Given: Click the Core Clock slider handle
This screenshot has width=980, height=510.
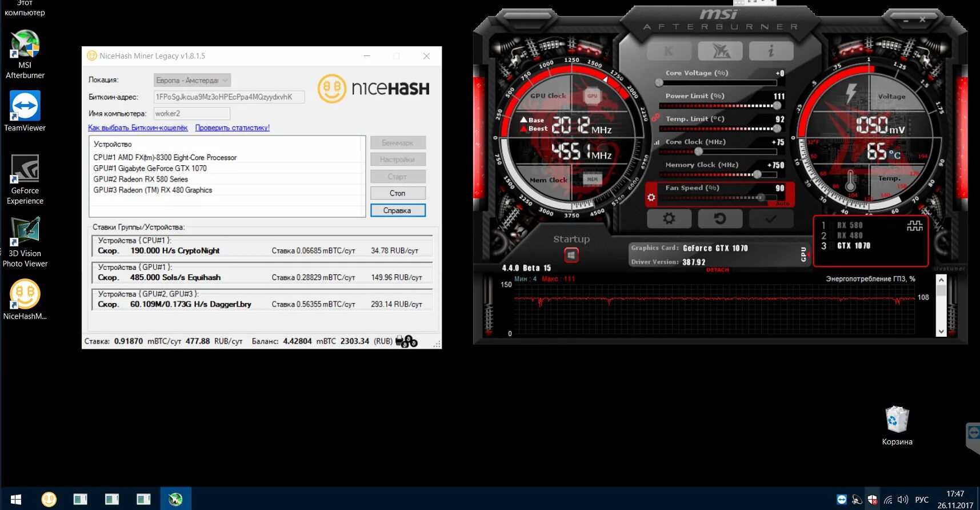Looking at the screenshot, I should tap(698, 152).
